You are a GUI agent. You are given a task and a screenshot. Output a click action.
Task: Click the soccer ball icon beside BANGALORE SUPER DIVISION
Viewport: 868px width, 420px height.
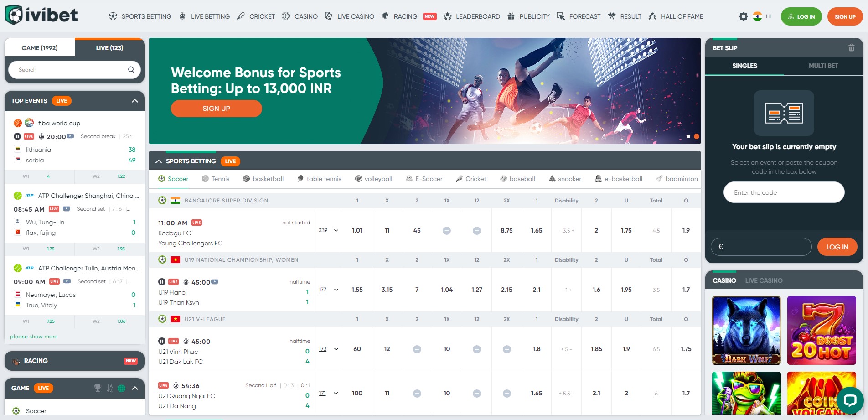point(162,200)
